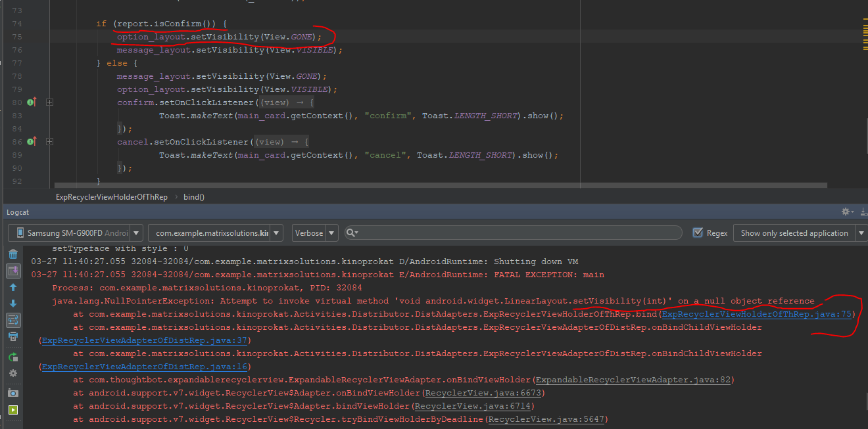Open the Samsung SM-G900FD device dropdown

tap(76, 233)
